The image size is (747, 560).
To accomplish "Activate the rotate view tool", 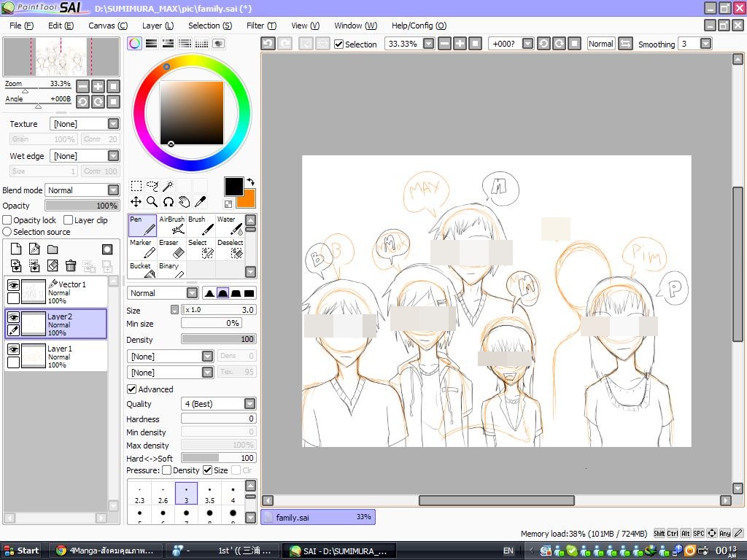I will 169,202.
